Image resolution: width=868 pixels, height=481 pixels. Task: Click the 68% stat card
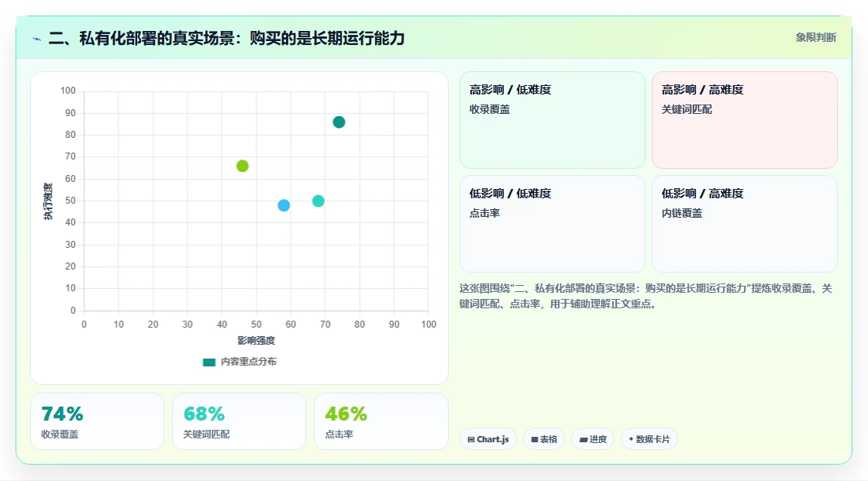(x=239, y=422)
